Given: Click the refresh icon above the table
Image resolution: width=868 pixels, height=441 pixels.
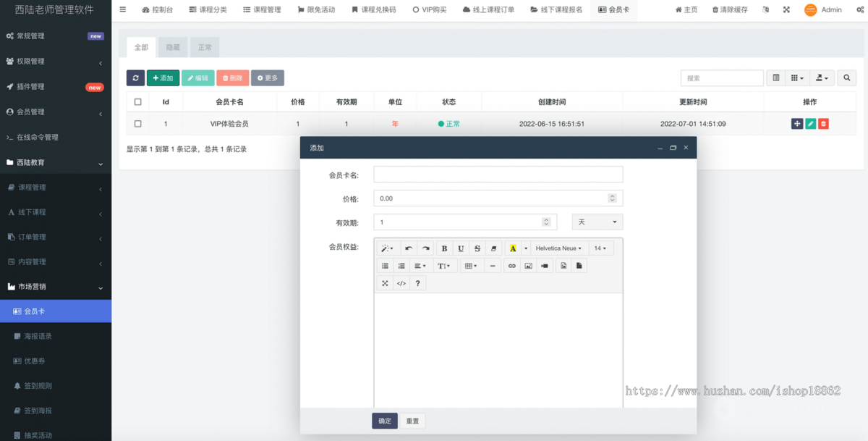Looking at the screenshot, I should pos(135,77).
